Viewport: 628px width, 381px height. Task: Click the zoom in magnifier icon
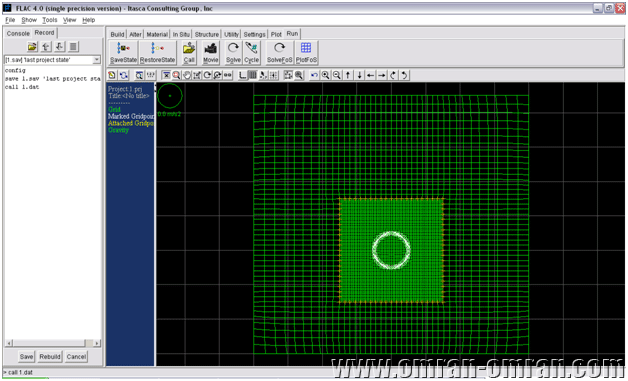(326, 75)
